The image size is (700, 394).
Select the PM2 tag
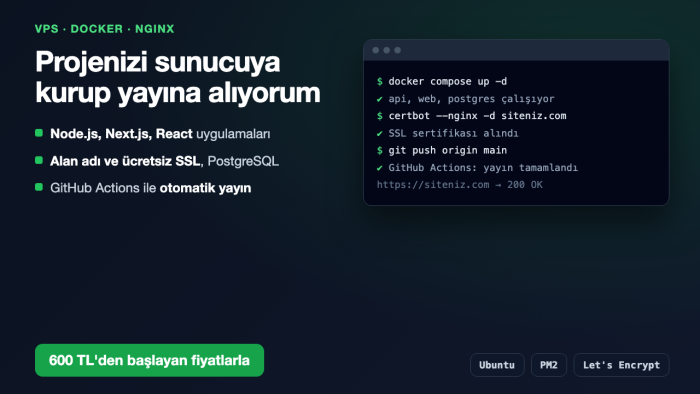(x=549, y=365)
